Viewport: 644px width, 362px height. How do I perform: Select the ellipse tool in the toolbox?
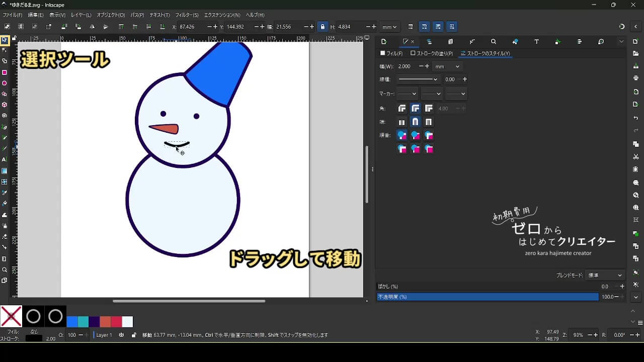coord(5,83)
